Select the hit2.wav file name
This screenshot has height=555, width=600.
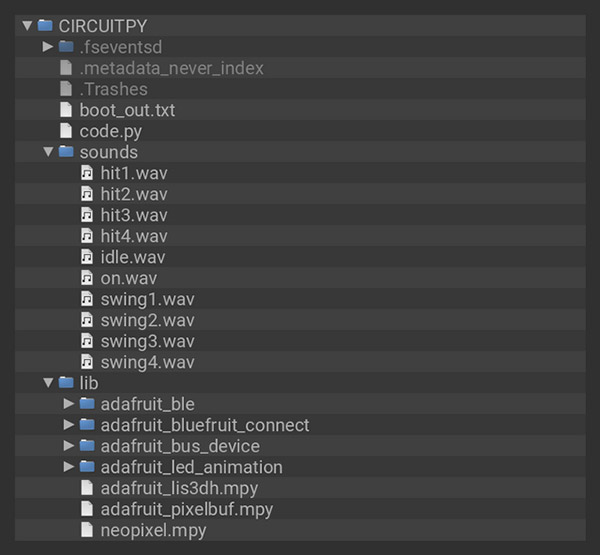134,194
